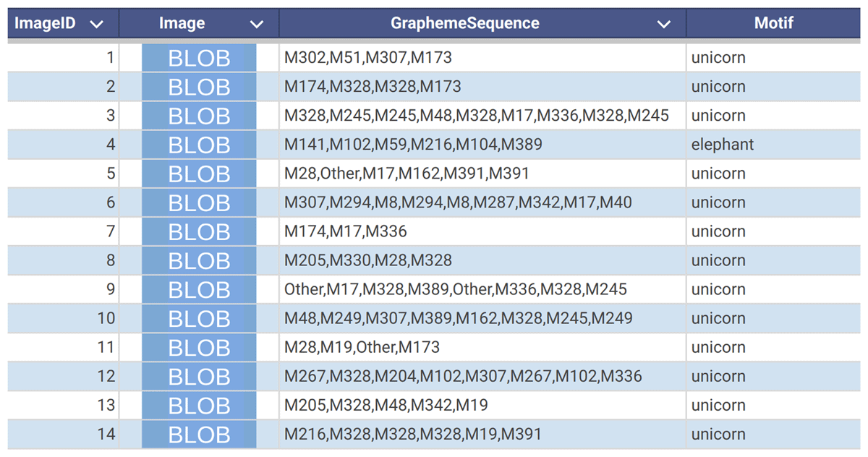868x457 pixels.
Task: Select ImageID cell number 13
Action: tap(64, 405)
